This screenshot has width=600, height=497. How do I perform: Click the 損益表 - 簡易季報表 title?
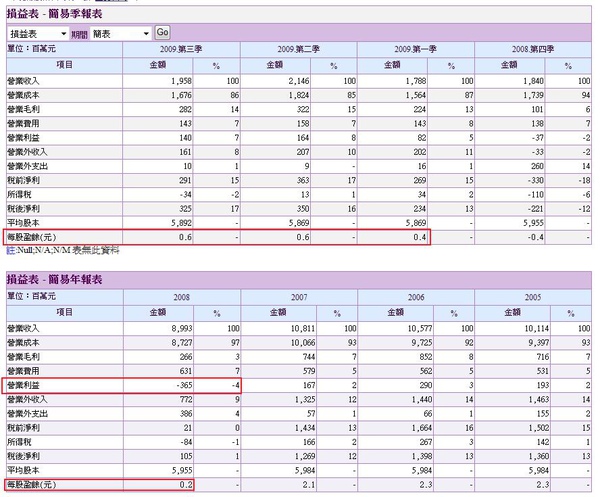(x=54, y=14)
